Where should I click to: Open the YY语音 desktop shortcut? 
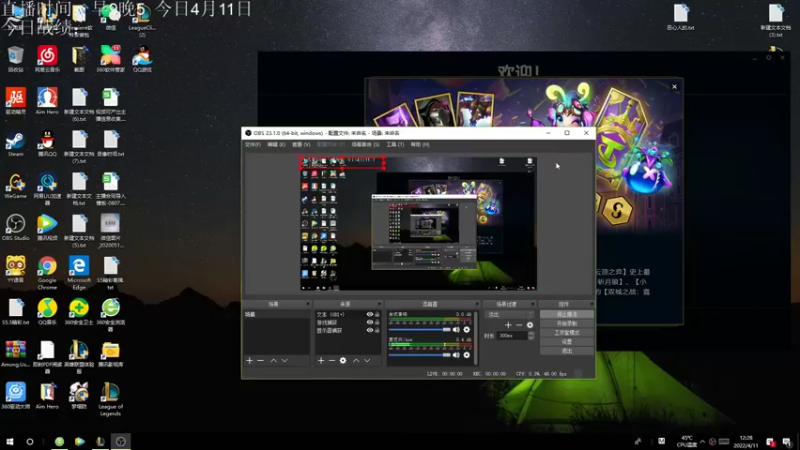tap(15, 269)
